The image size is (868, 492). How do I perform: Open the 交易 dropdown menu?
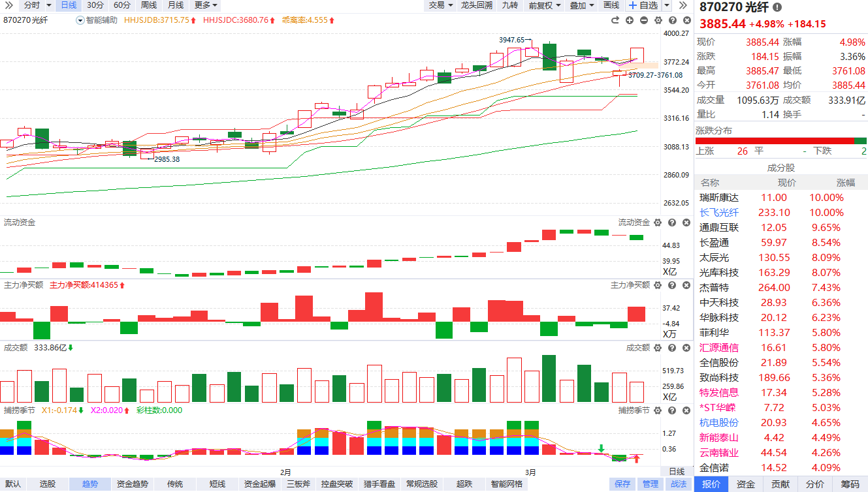point(441,5)
